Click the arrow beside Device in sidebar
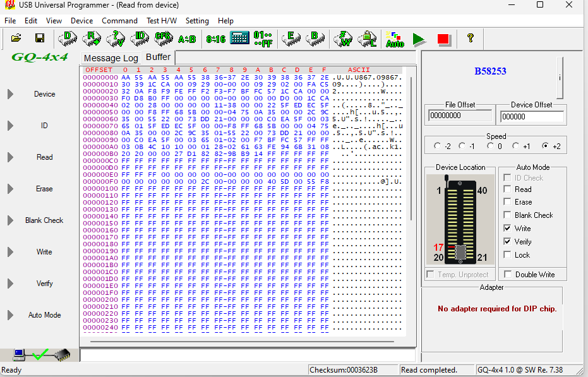Image resolution: width=588 pixels, height=377 pixels. [10, 94]
